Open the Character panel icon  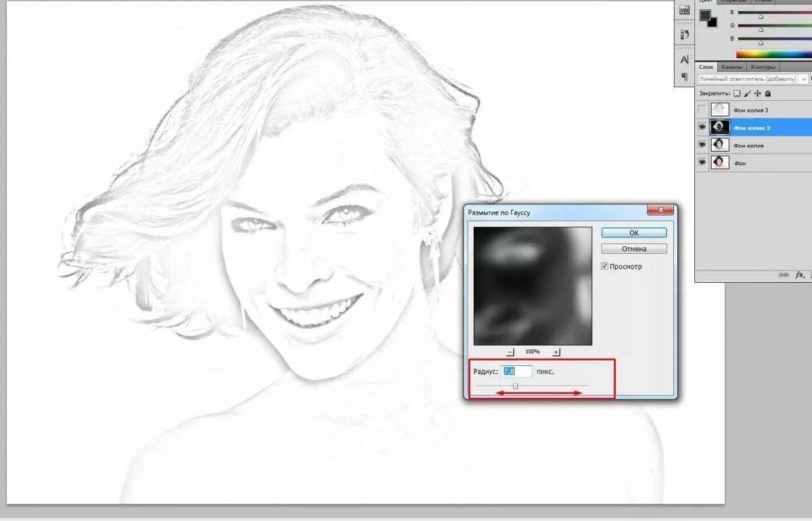[684, 60]
